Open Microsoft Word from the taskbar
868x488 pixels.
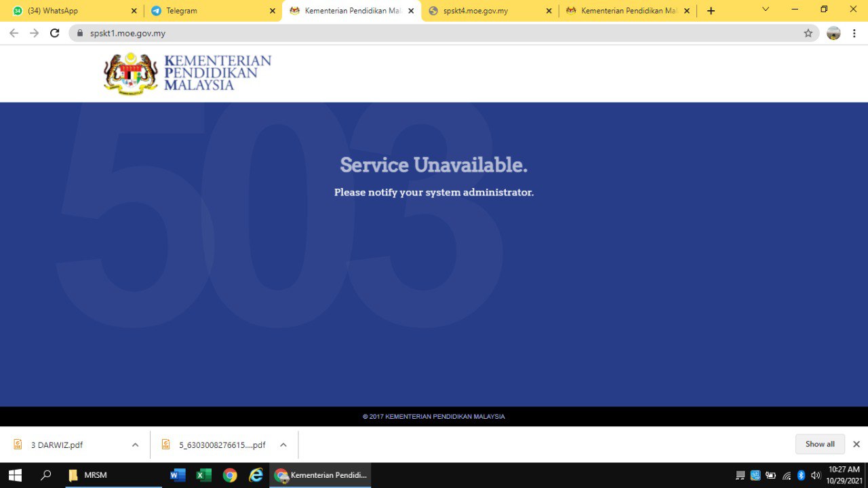[178, 475]
